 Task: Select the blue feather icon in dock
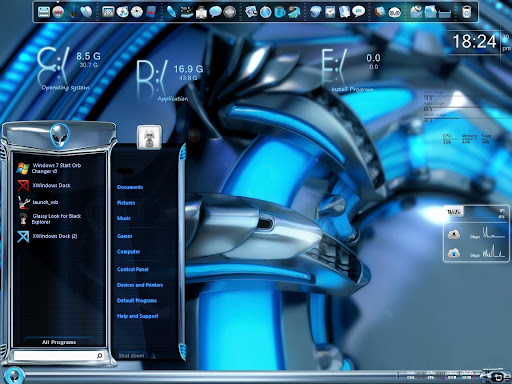pyautogui.click(x=171, y=12)
